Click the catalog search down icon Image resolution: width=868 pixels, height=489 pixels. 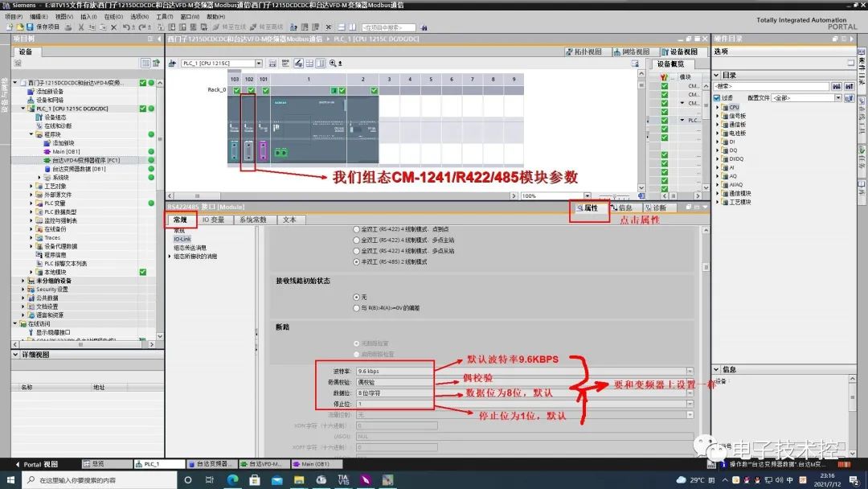(837, 86)
